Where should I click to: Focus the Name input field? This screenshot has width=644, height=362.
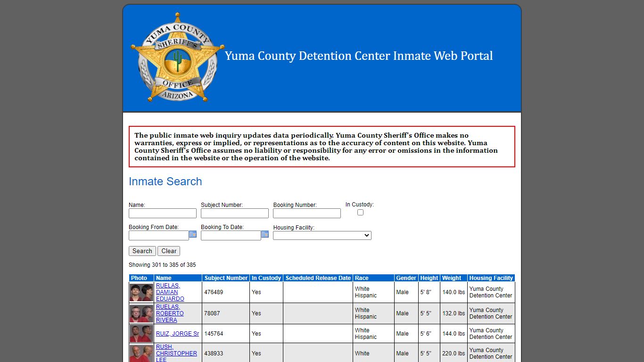(x=163, y=214)
